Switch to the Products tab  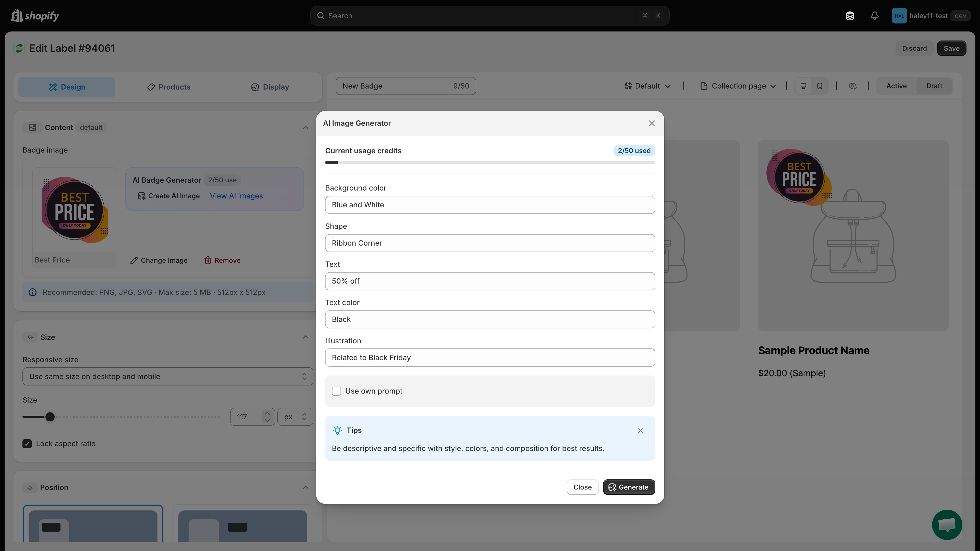click(x=168, y=87)
